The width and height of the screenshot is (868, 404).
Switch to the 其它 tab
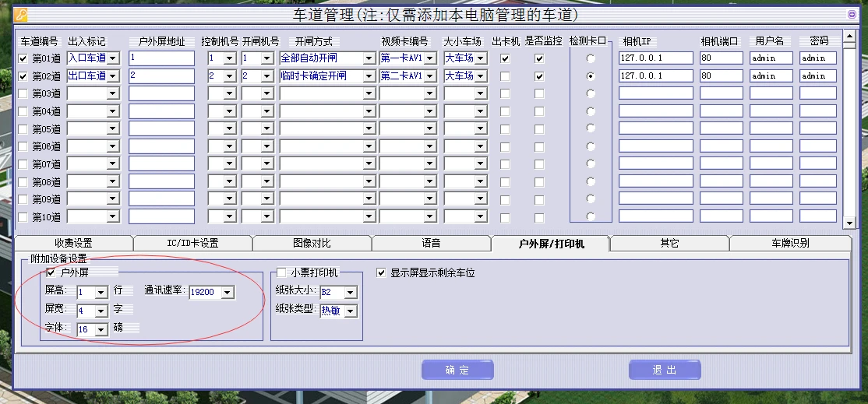[670, 243]
